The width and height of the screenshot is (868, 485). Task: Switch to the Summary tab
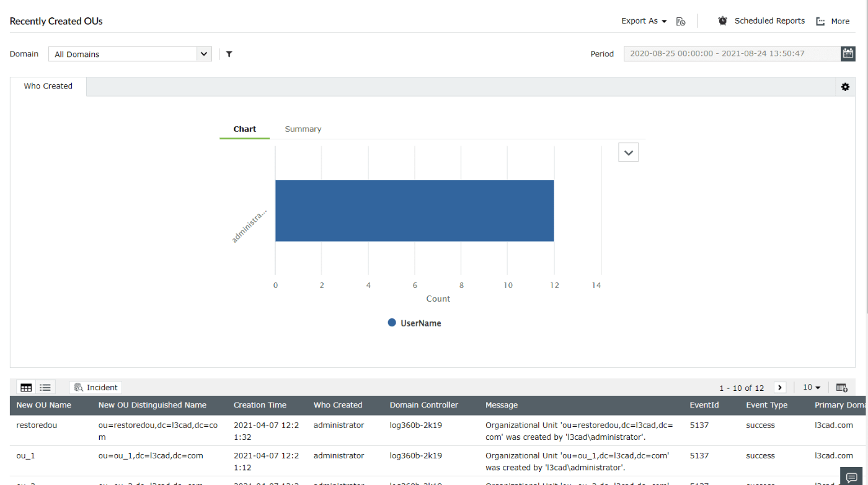click(x=303, y=129)
